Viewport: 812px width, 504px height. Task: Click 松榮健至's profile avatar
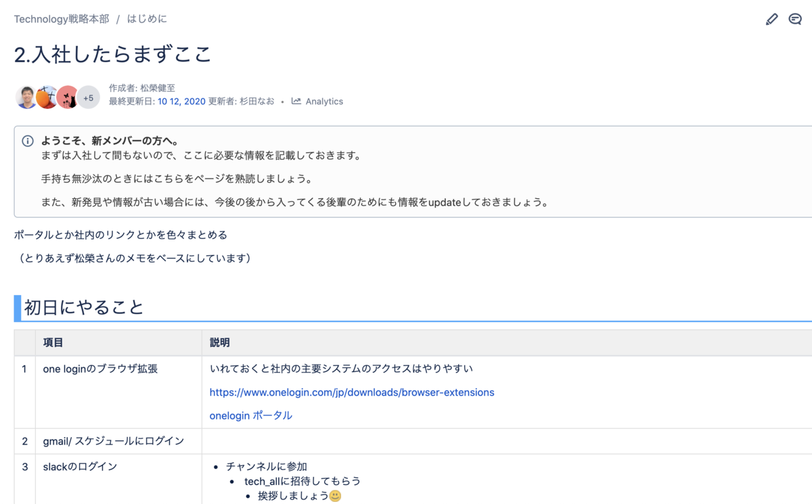[x=26, y=97]
